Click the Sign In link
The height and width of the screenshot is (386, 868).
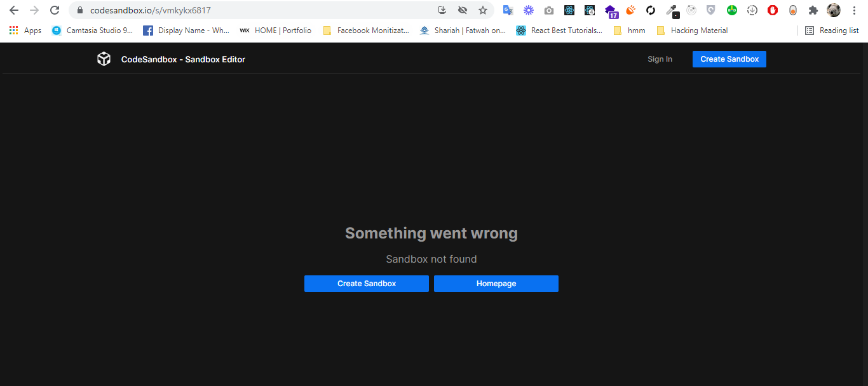pyautogui.click(x=660, y=59)
